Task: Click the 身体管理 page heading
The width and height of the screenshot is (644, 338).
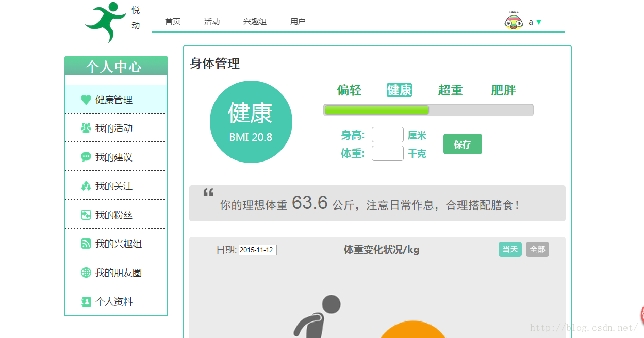Action: (214, 63)
